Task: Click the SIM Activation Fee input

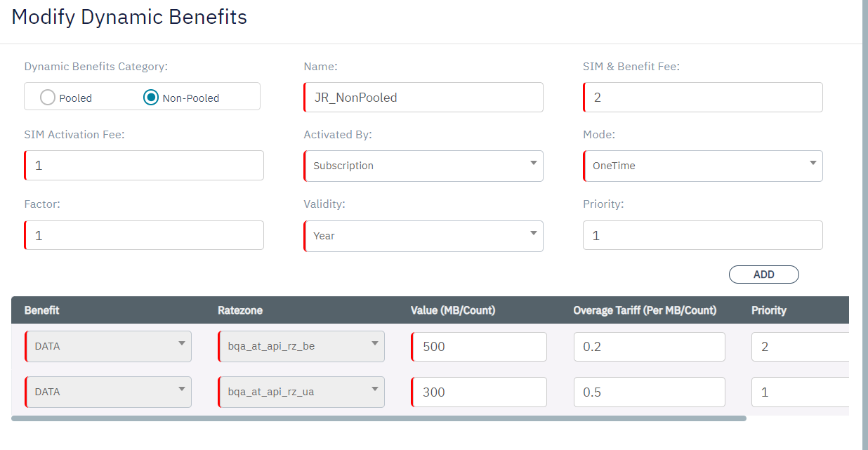Action: coord(145,166)
